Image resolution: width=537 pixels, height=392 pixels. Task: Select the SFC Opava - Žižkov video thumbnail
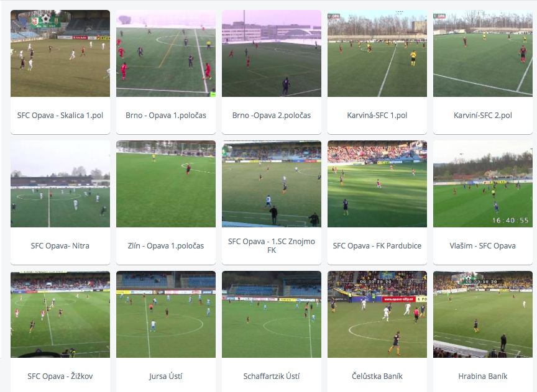[60, 314]
